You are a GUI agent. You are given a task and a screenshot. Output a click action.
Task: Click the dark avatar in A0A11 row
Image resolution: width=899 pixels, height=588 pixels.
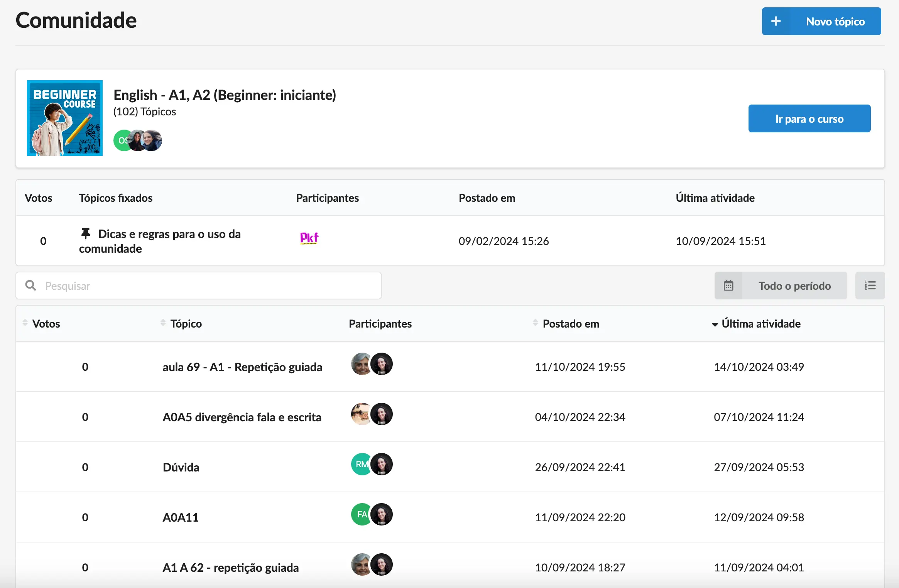382,514
